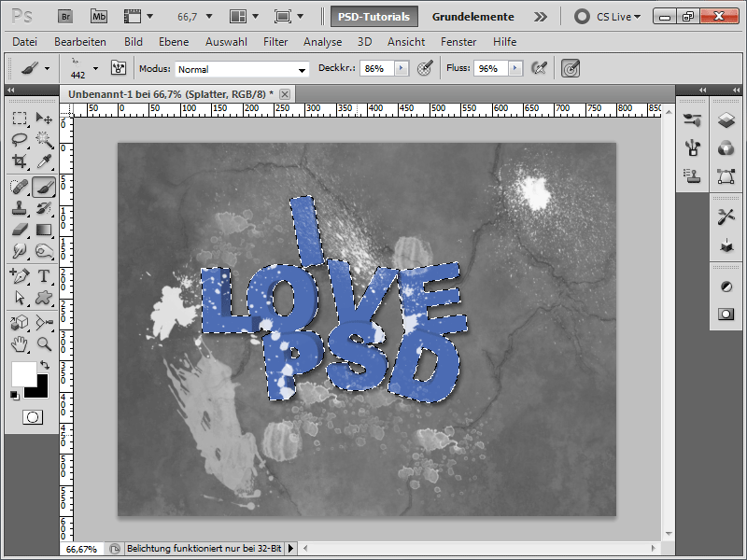Screen dimensions: 747x560
Task: Select the Hand tool
Action: click(x=20, y=343)
